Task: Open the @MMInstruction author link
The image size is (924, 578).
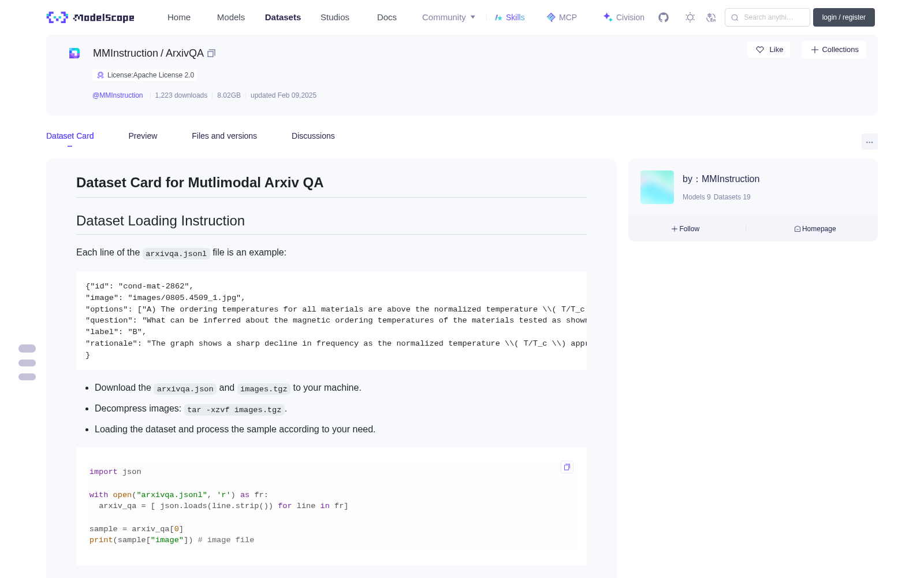Action: pyautogui.click(x=118, y=95)
